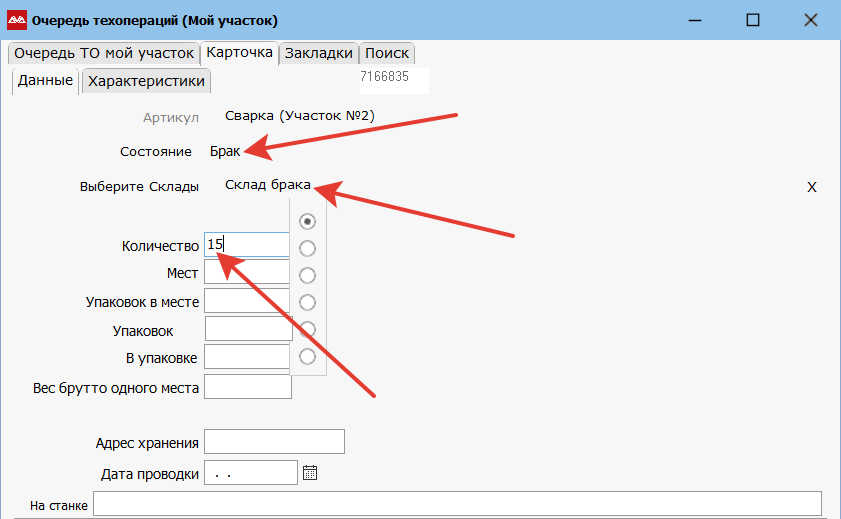Click the Вес брутто одного места field
The height and width of the screenshot is (519, 841).
click(x=246, y=387)
